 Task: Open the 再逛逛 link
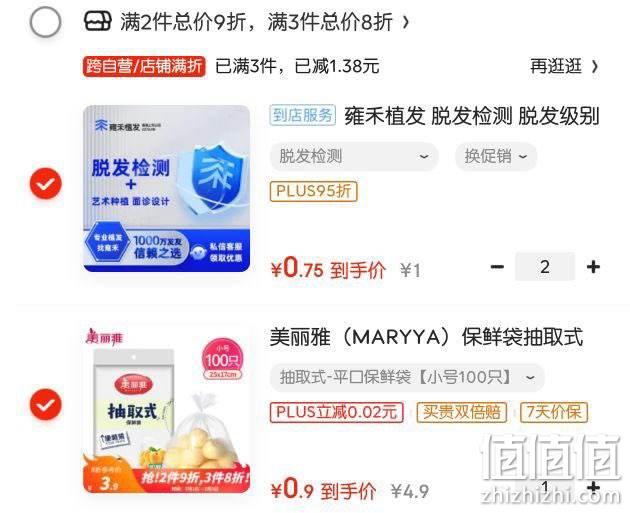click(x=564, y=66)
